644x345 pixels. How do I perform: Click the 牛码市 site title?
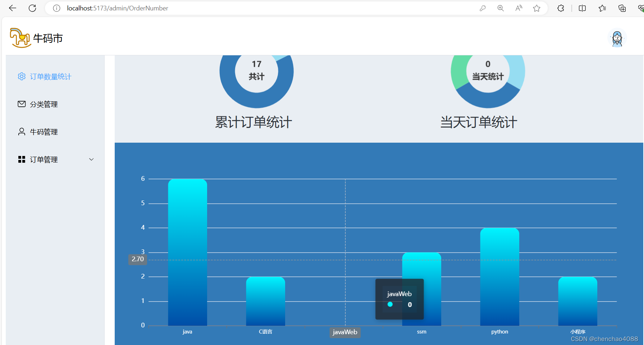click(48, 38)
